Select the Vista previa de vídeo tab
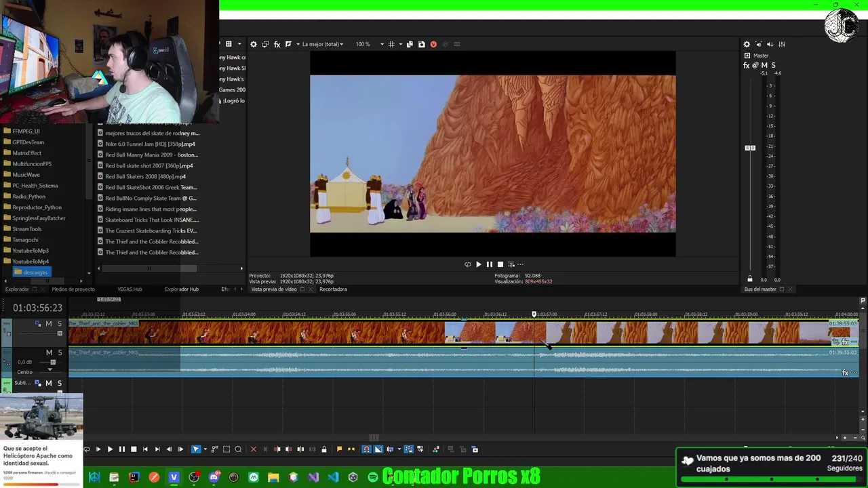This screenshot has width=868, height=488. point(274,289)
